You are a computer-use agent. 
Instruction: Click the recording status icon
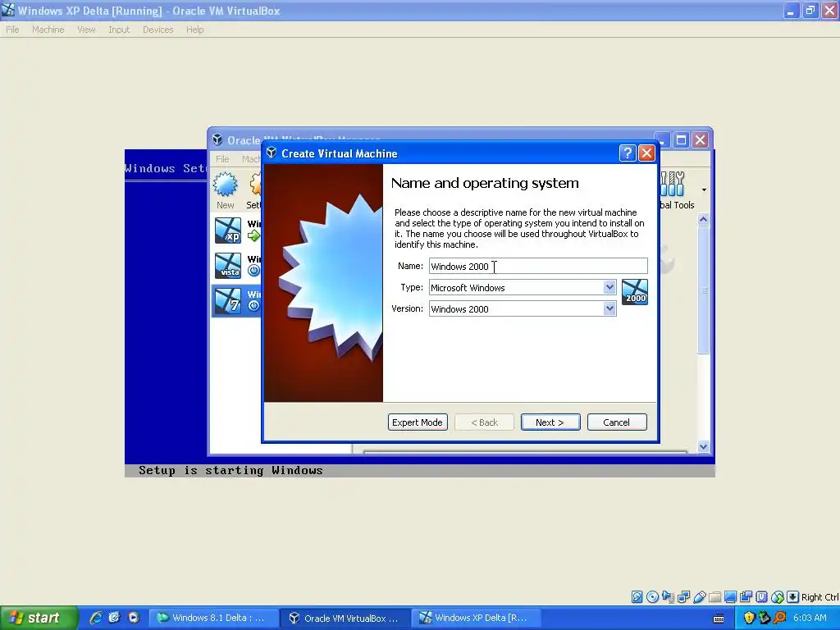(x=746, y=597)
